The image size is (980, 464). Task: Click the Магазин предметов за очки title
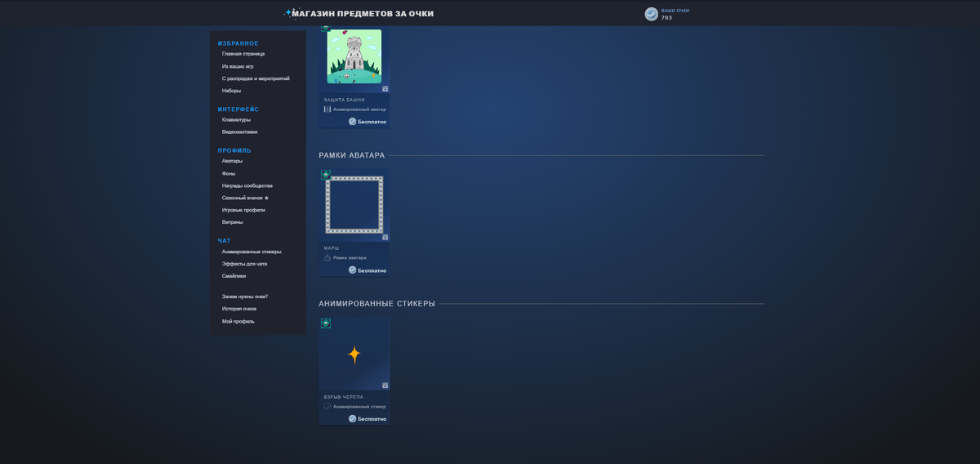(x=363, y=14)
